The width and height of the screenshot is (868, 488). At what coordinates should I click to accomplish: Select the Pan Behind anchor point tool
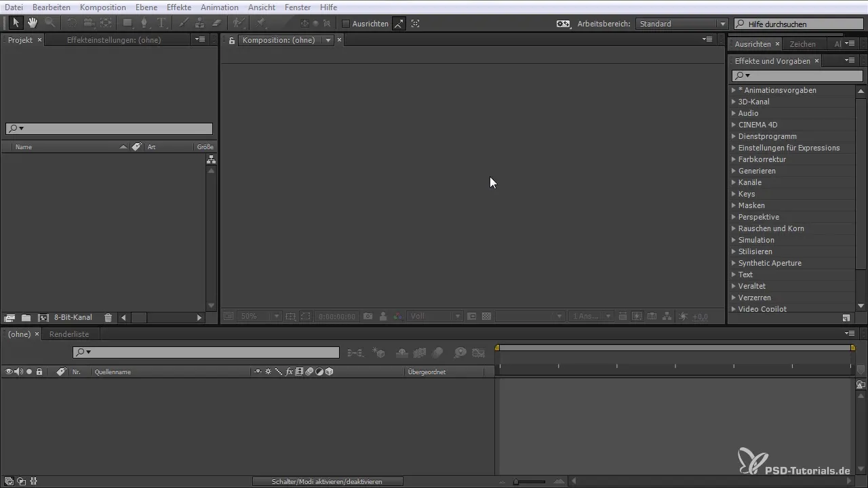click(105, 23)
